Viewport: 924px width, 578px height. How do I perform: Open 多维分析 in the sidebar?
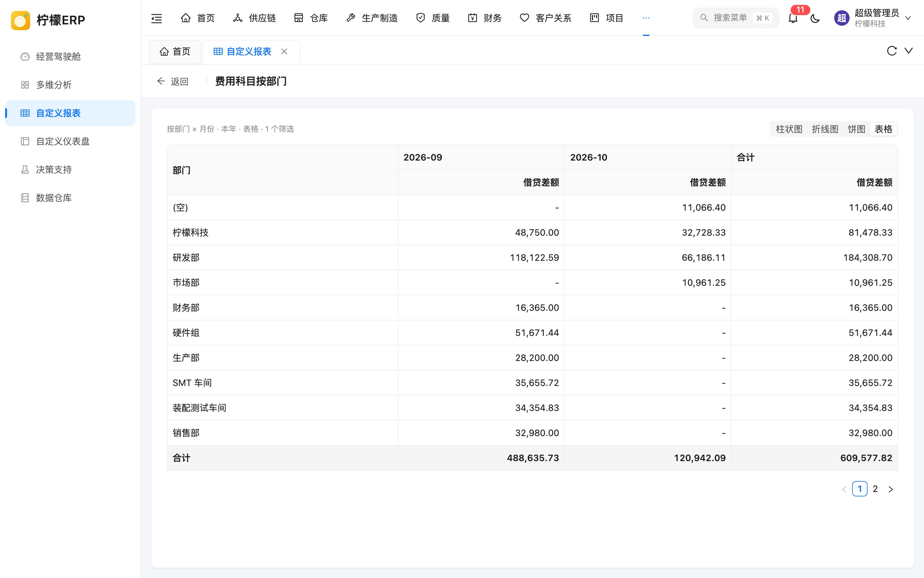70,85
